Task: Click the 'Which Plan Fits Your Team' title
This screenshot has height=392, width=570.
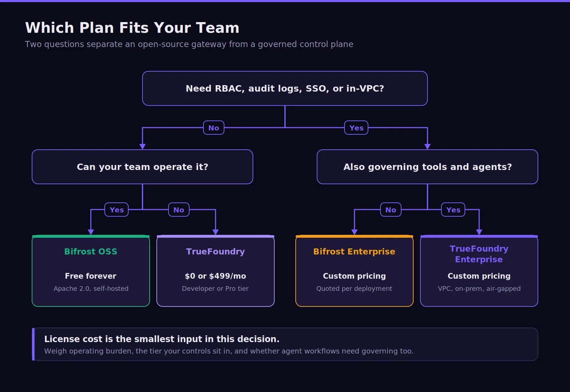Action: click(132, 28)
